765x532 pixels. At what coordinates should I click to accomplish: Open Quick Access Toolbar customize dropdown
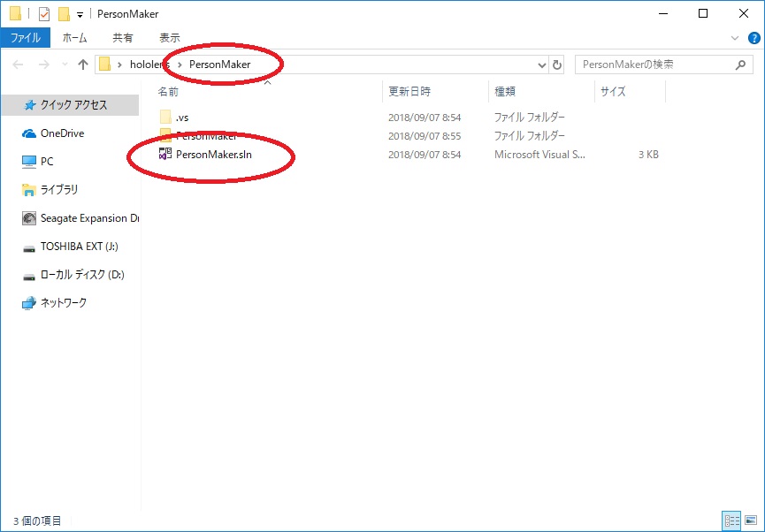[x=80, y=15]
